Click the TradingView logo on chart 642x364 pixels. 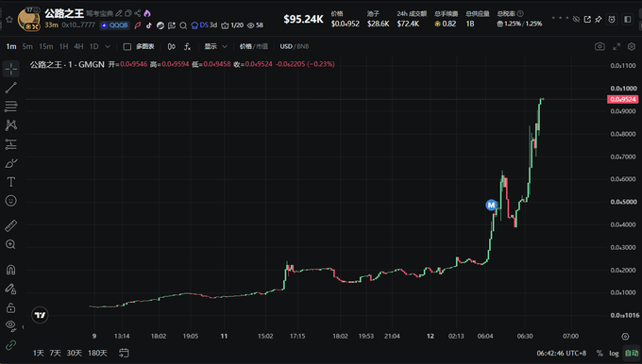point(40,315)
